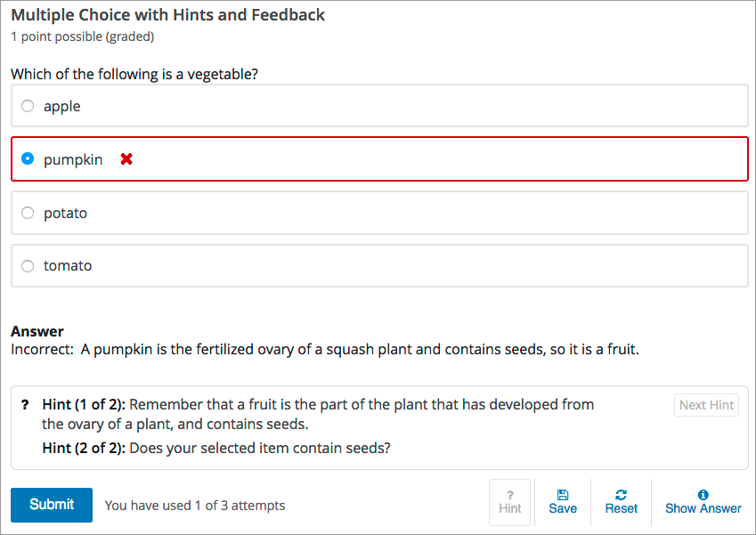Image resolution: width=756 pixels, height=535 pixels.
Task: Click the Reset circular arrows icon
Action: 621,495
